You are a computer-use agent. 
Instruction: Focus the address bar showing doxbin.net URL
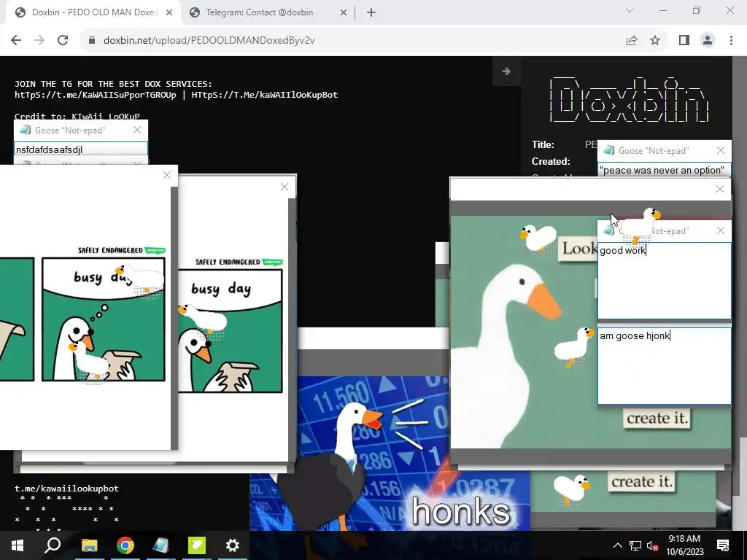tap(352, 41)
